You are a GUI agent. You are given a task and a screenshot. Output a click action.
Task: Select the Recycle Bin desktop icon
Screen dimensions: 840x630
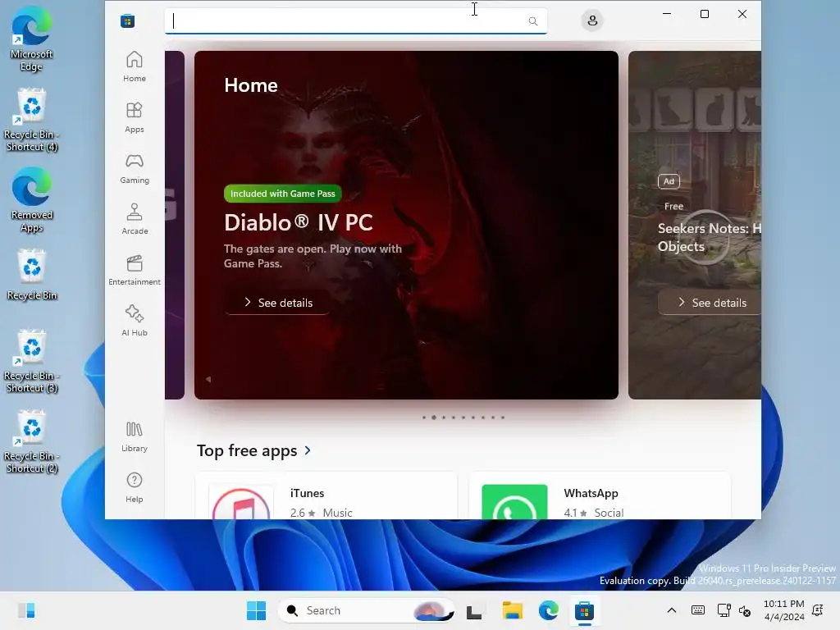click(x=32, y=274)
